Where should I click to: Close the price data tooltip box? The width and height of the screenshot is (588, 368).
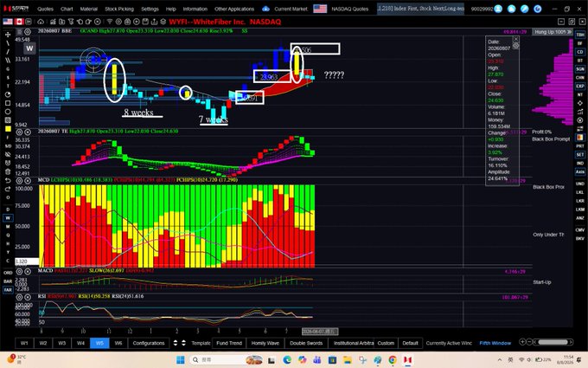[516, 39]
